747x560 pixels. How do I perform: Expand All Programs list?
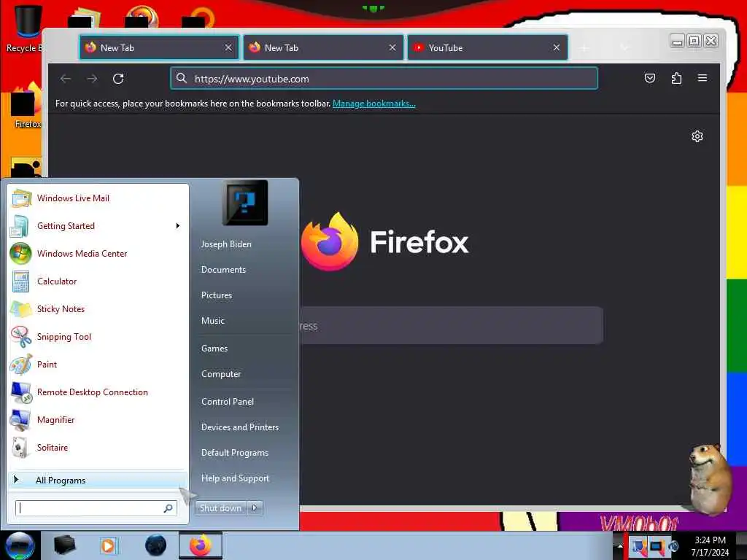(x=98, y=480)
